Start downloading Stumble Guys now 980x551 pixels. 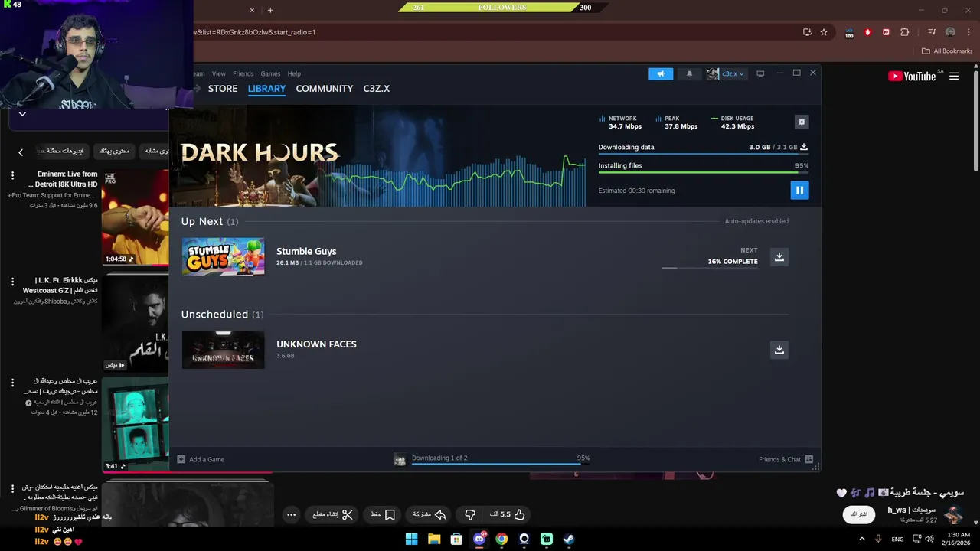point(779,256)
